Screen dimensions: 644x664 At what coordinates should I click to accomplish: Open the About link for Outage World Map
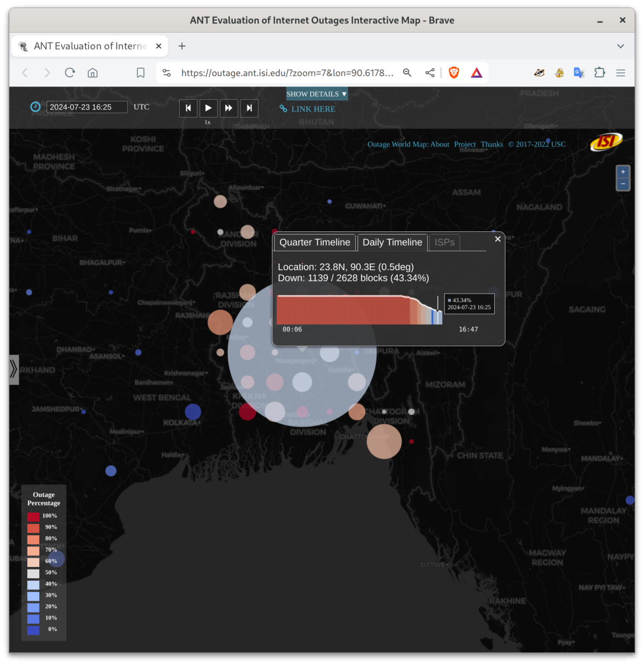(440, 144)
